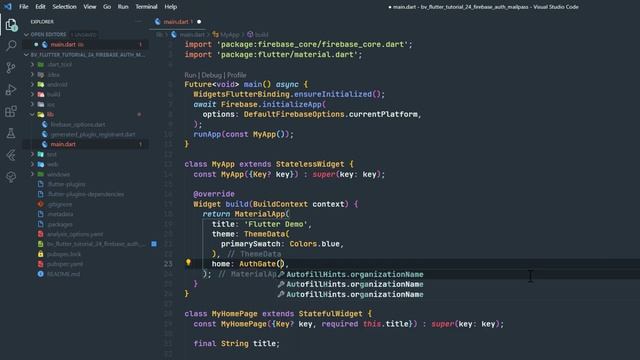The width and height of the screenshot is (640, 360).
Task: Click the Run CodeLens link above main()
Action: 190,75
